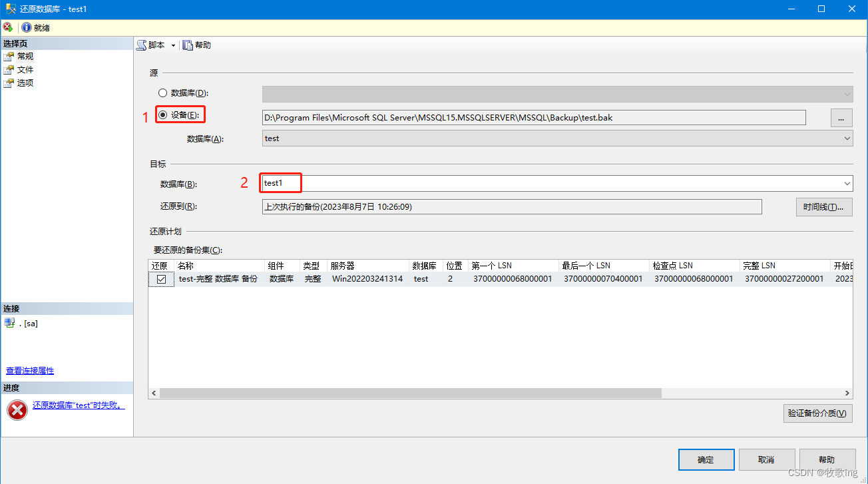
Task: Click the 验证备份介质(V) button
Action: point(818,413)
